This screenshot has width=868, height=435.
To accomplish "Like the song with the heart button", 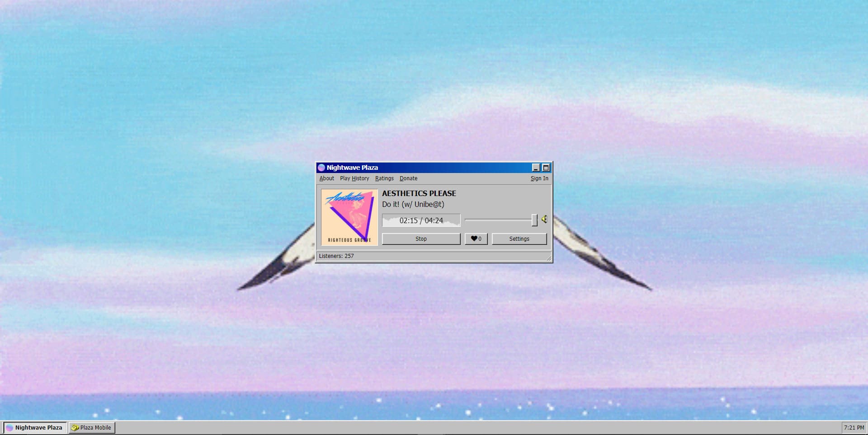I will click(x=476, y=239).
